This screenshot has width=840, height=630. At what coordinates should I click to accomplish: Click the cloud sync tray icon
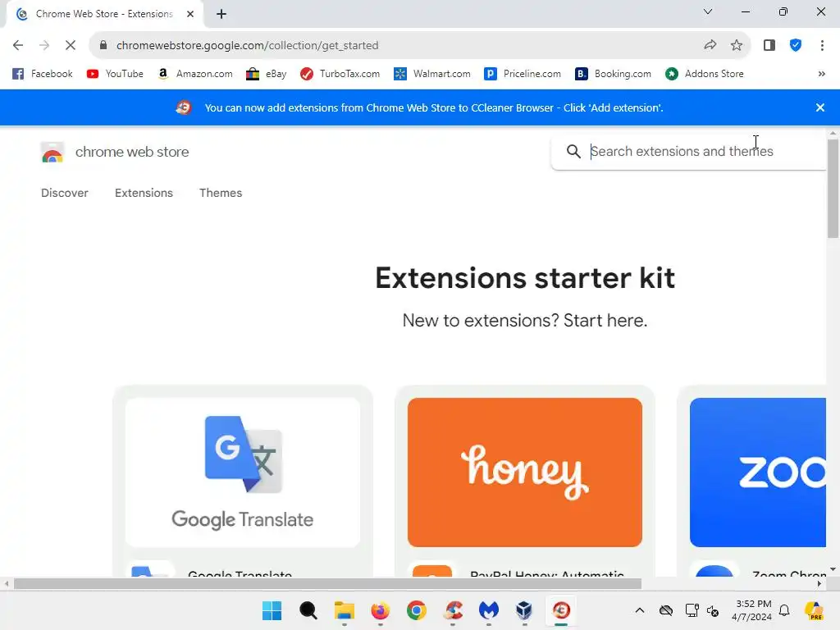pos(666,610)
